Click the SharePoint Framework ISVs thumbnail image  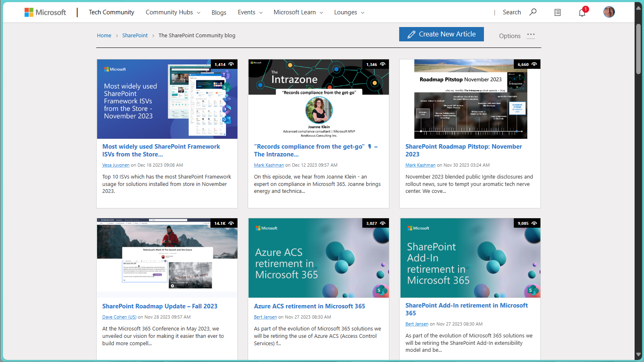pyautogui.click(x=167, y=99)
